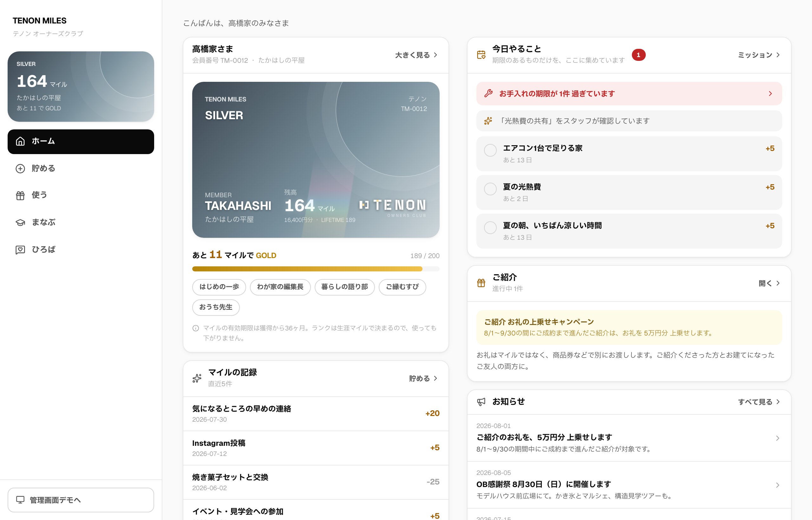Viewport: 812px width, 520px height.
Task: Click the gift icon beside ご紹介 heading
Action: tap(481, 283)
